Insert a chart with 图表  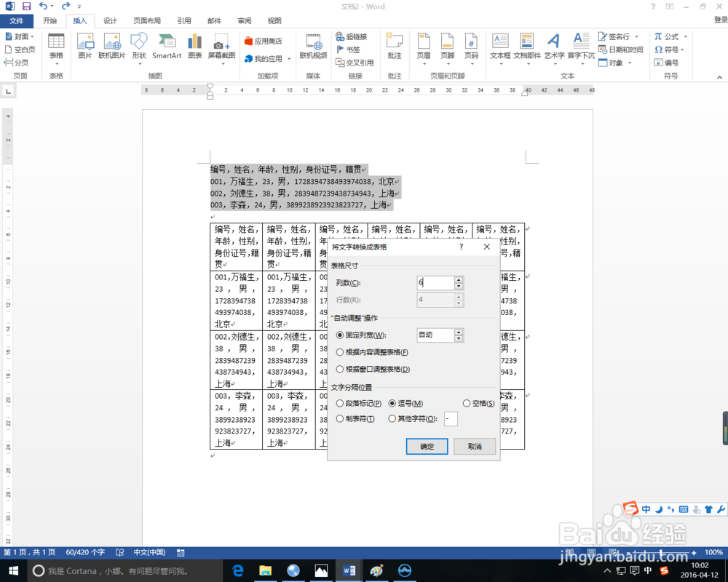pyautogui.click(x=195, y=47)
